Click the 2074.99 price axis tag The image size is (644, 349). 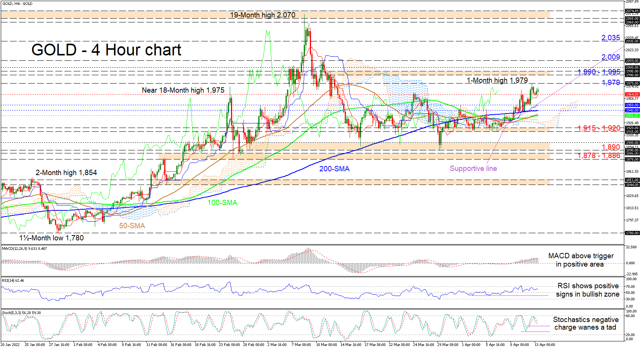[x=632, y=11]
